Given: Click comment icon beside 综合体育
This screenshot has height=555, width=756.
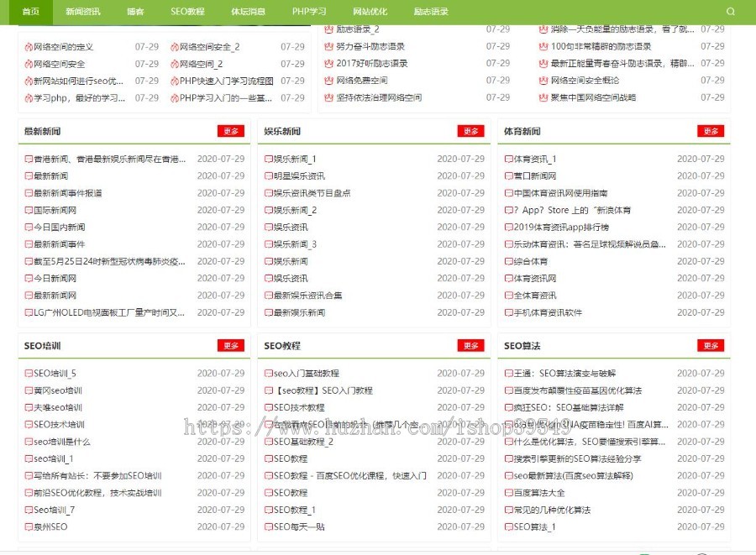Looking at the screenshot, I should tap(509, 262).
